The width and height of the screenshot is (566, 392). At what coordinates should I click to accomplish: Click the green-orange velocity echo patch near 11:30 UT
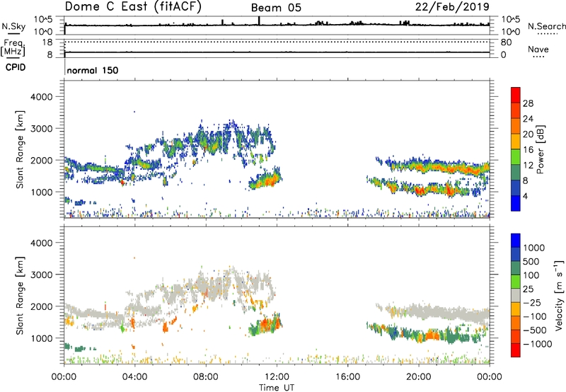coord(265,325)
